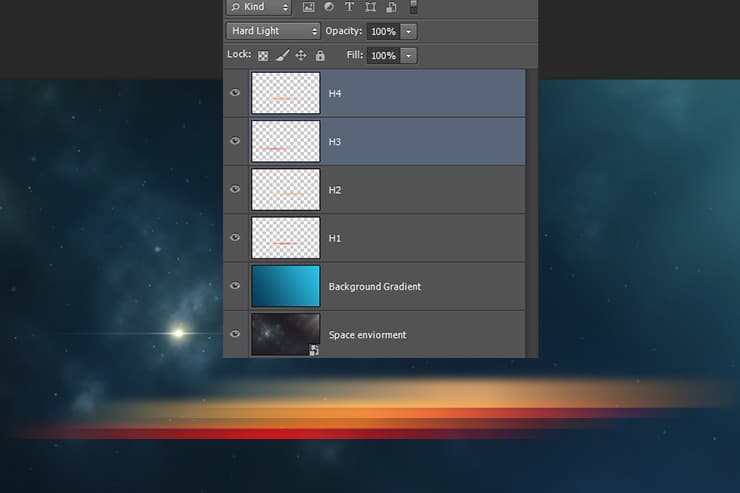Lock position move icon
Image resolution: width=740 pixels, height=493 pixels.
pos(301,56)
